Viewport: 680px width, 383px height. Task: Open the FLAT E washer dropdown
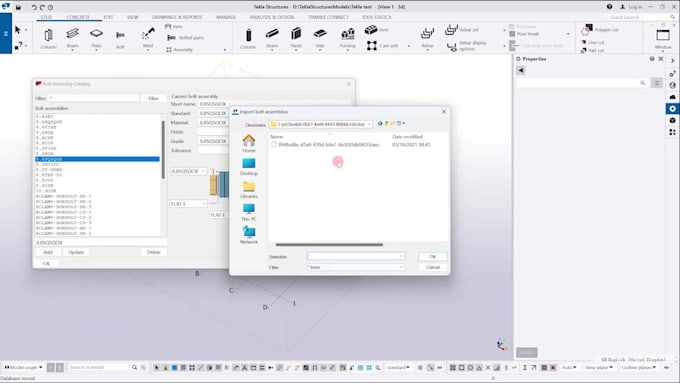coord(188,204)
